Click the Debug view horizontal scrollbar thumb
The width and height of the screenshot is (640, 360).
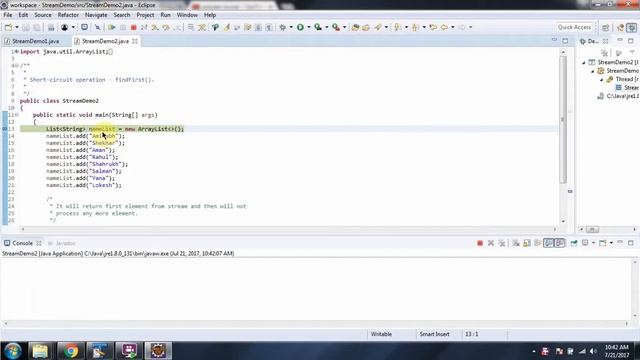[592, 229]
